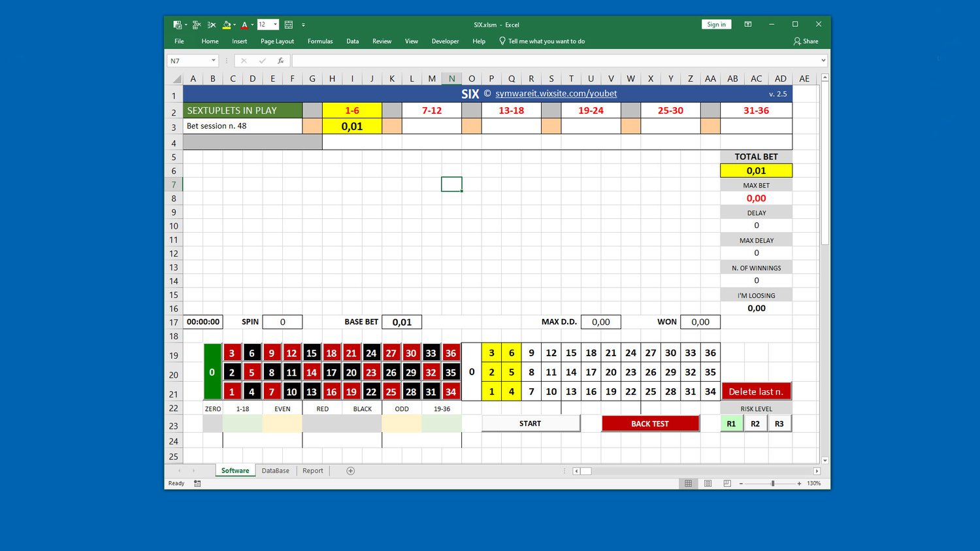Click the Delete last n. button

tap(756, 392)
